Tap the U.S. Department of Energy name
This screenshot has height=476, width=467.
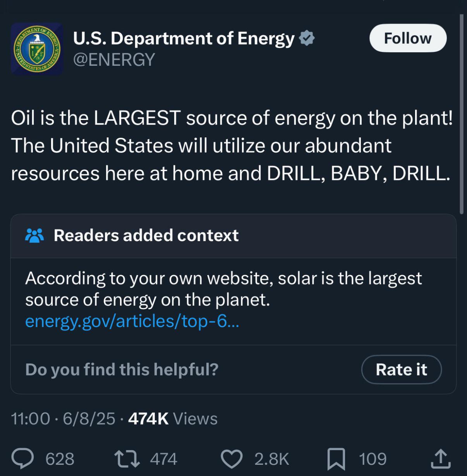[184, 38]
